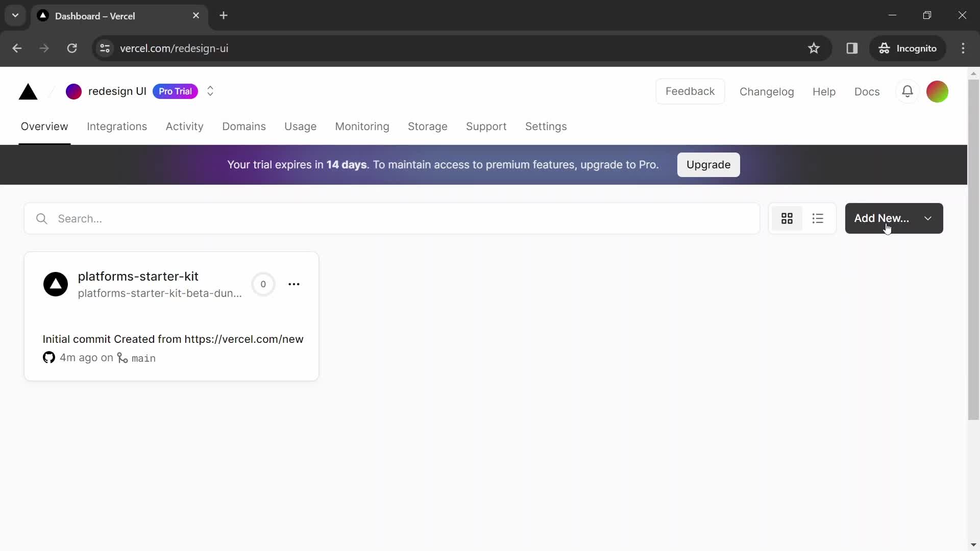Image resolution: width=980 pixels, height=551 pixels.
Task: Click the GitHub icon on project card
Action: pos(49,358)
